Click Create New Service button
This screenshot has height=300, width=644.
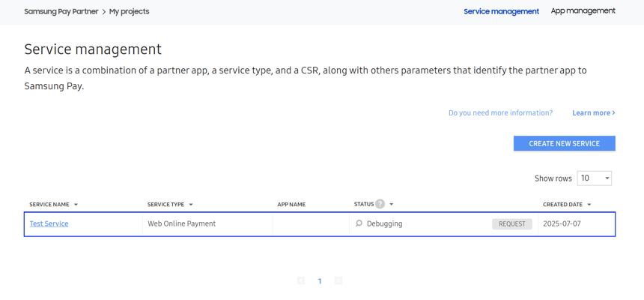[x=565, y=143]
